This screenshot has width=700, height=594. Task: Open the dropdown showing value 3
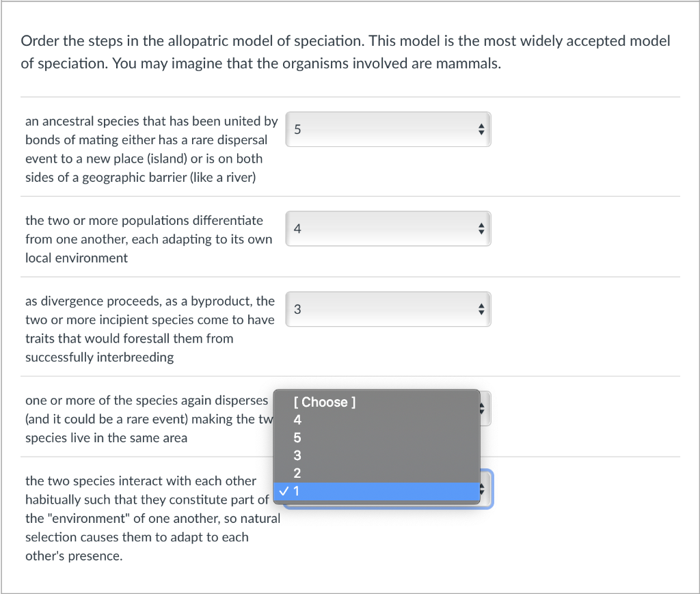(x=388, y=309)
